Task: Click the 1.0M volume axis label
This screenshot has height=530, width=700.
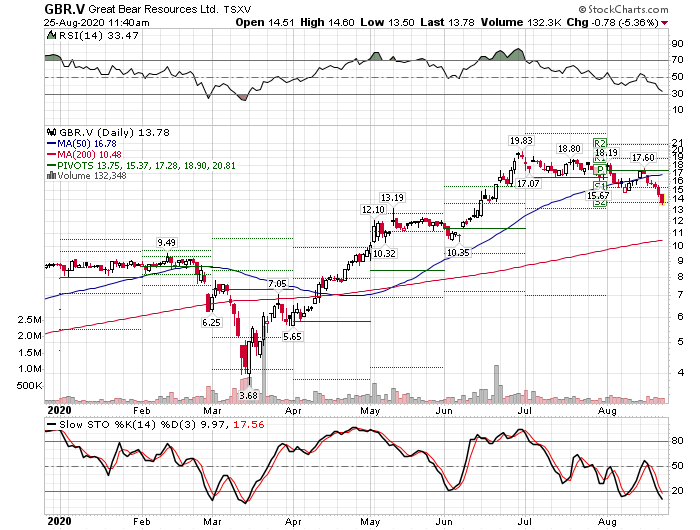Action: click(x=29, y=369)
